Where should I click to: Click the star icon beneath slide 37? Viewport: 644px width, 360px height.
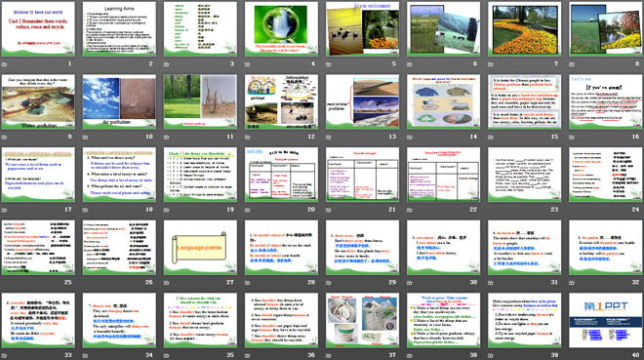329,355
